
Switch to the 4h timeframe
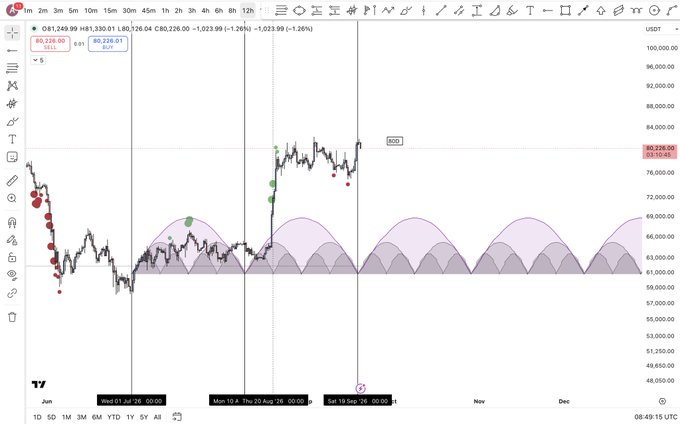[205, 10]
